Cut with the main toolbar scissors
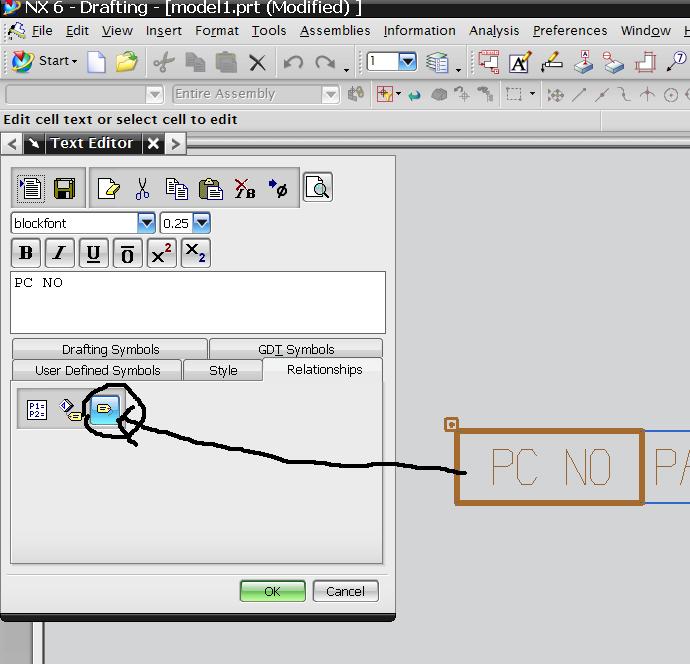690x664 pixels. [x=164, y=62]
